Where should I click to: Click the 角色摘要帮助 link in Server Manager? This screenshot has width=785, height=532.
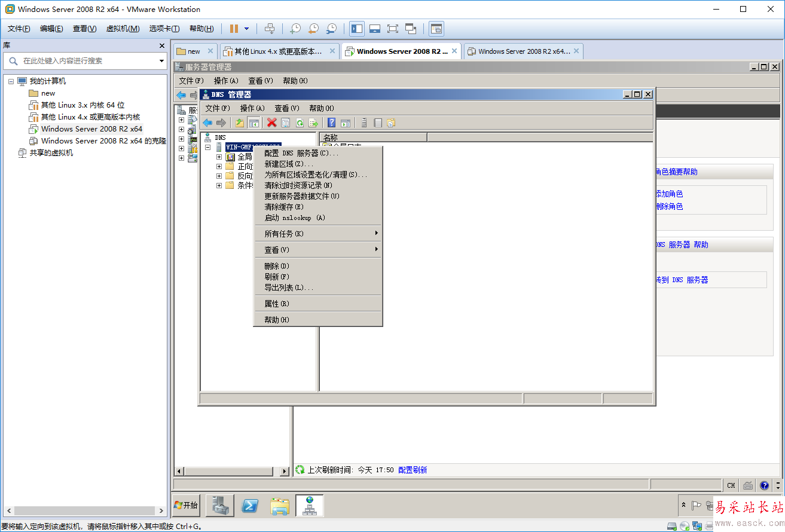click(x=676, y=172)
